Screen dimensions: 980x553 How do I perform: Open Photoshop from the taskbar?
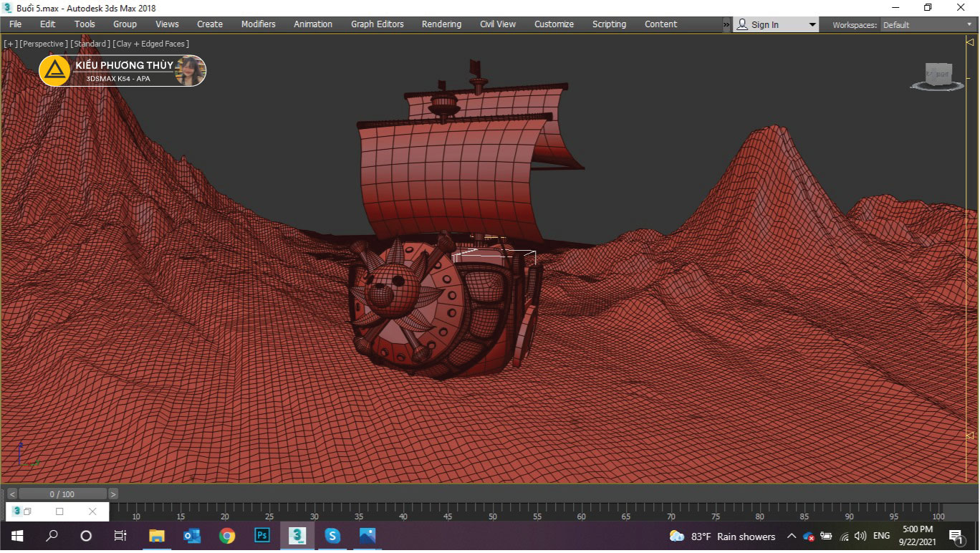(262, 536)
